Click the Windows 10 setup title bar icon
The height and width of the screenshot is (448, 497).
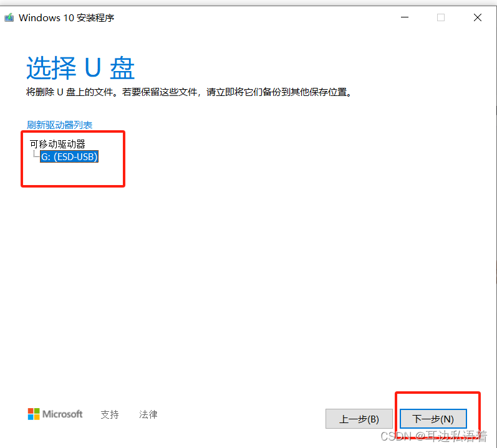click(x=9, y=17)
